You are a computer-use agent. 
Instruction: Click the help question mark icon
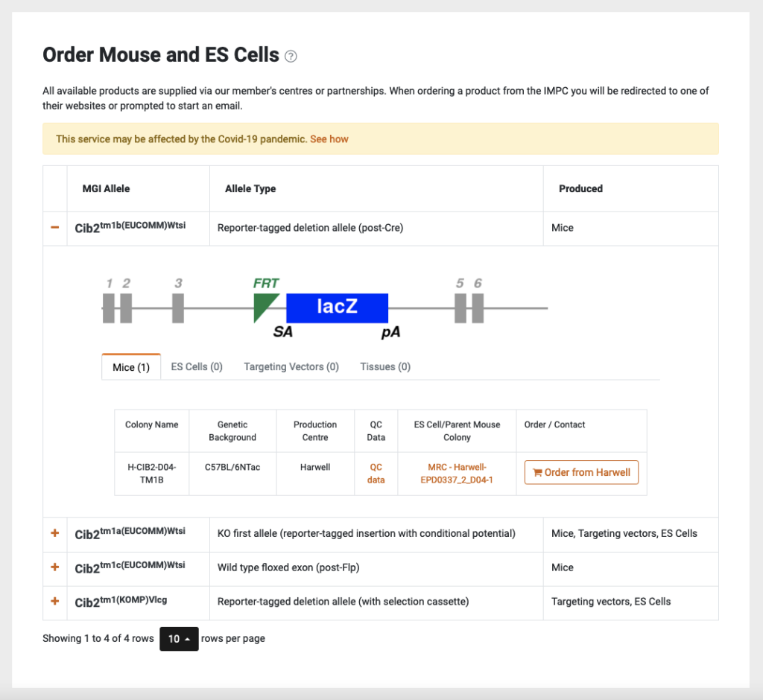[291, 56]
